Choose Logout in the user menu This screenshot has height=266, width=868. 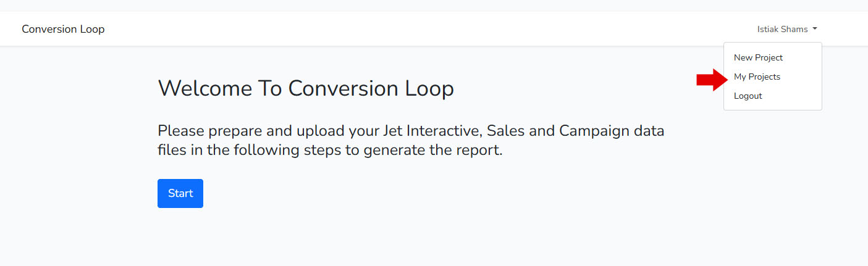coord(748,96)
